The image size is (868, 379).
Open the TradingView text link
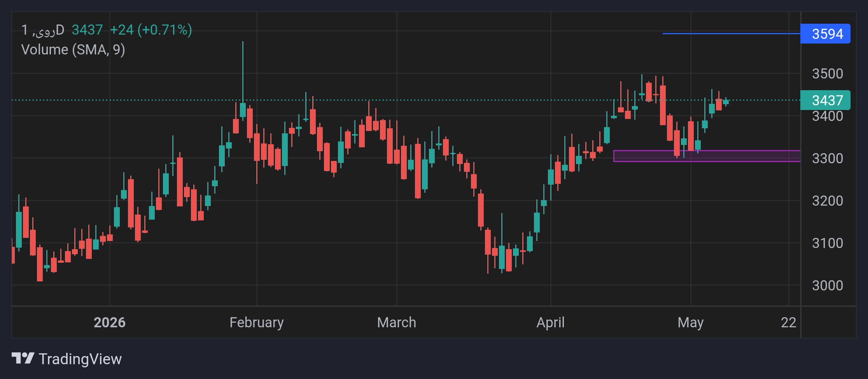click(x=80, y=359)
